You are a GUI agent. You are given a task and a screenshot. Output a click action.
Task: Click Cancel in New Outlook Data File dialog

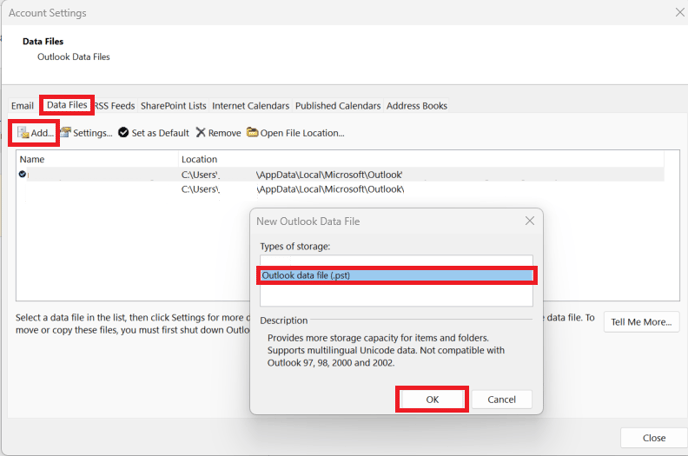pyautogui.click(x=502, y=399)
